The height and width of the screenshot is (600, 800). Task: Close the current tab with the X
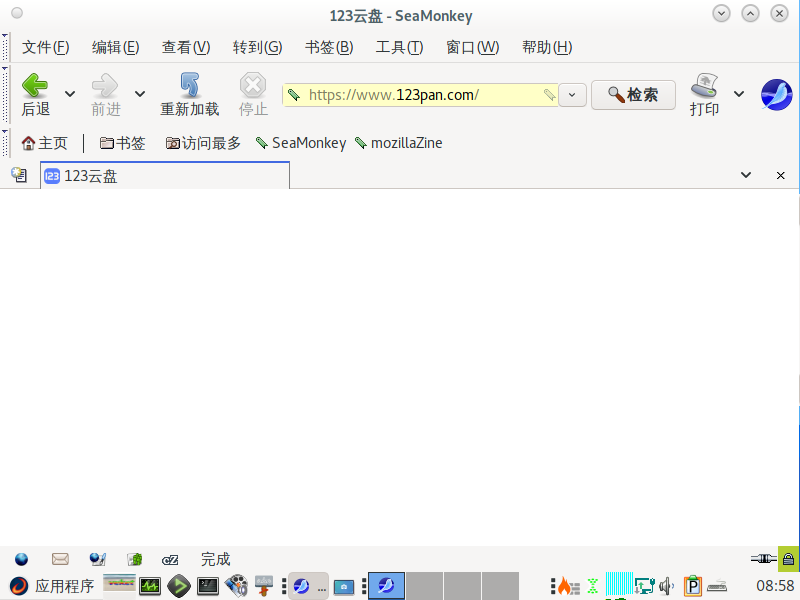click(x=781, y=176)
